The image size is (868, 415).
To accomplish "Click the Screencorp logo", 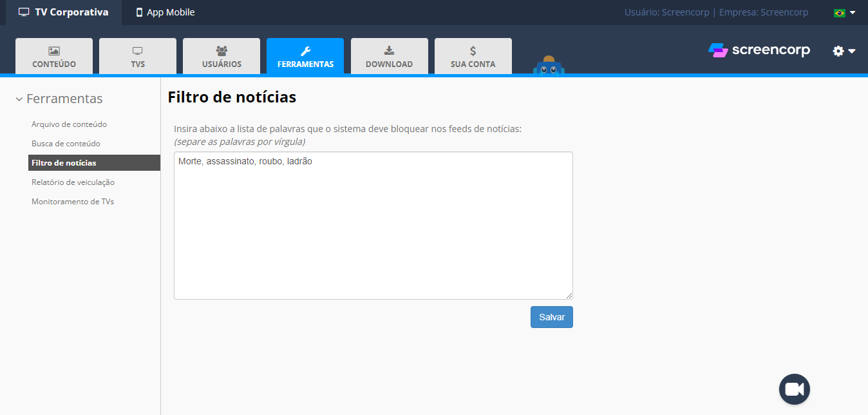I will pyautogui.click(x=759, y=50).
